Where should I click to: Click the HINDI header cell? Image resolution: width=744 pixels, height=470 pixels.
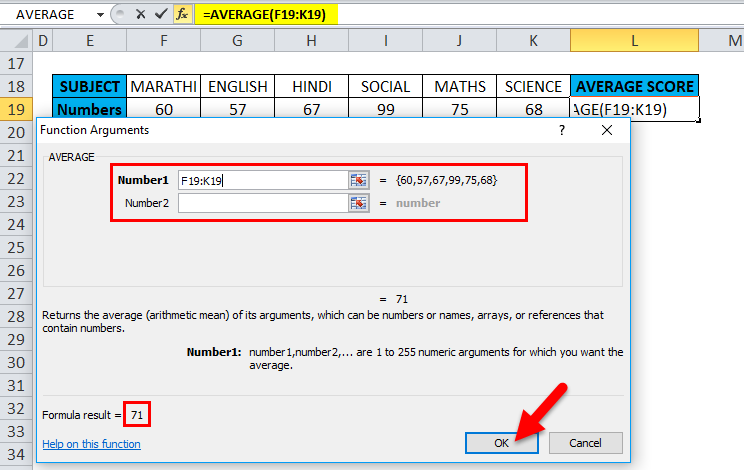[x=312, y=86]
